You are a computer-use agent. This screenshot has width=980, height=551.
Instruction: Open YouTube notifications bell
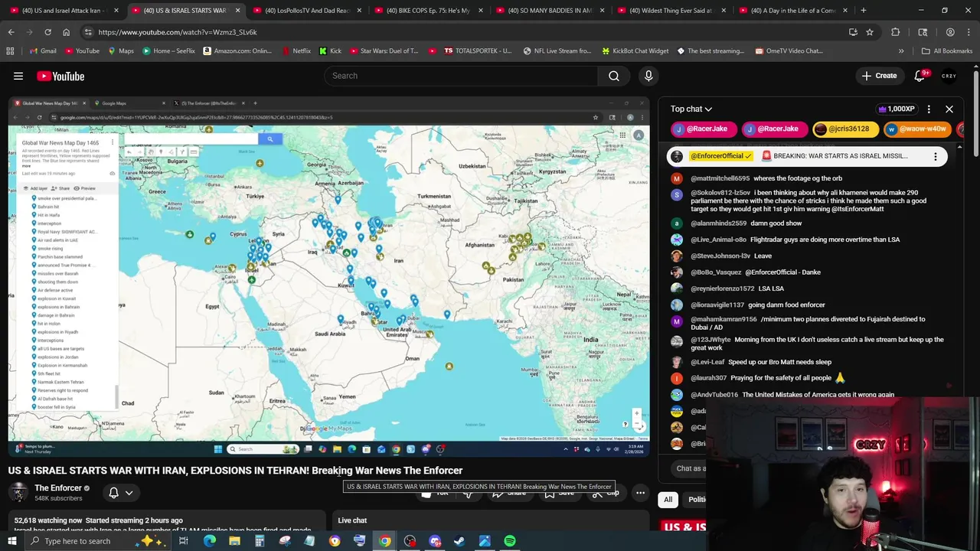920,76
